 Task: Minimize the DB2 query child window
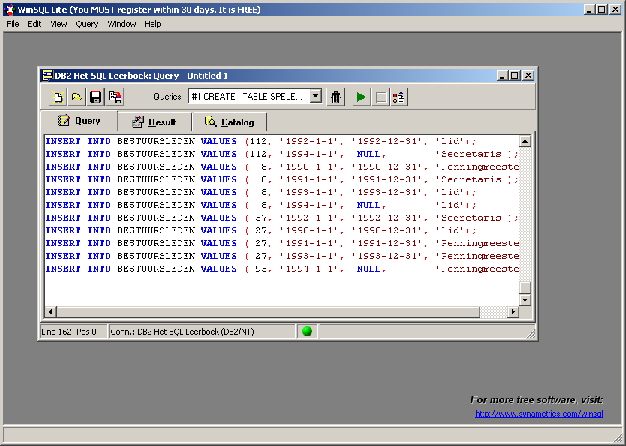[x=503, y=75]
